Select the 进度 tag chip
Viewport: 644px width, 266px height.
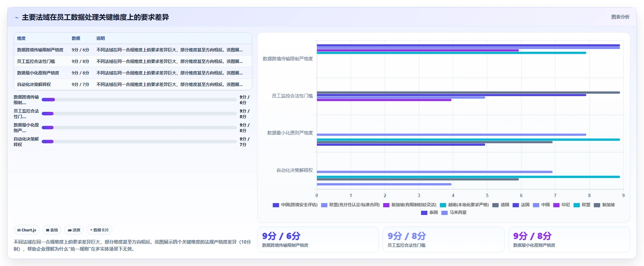point(74,230)
